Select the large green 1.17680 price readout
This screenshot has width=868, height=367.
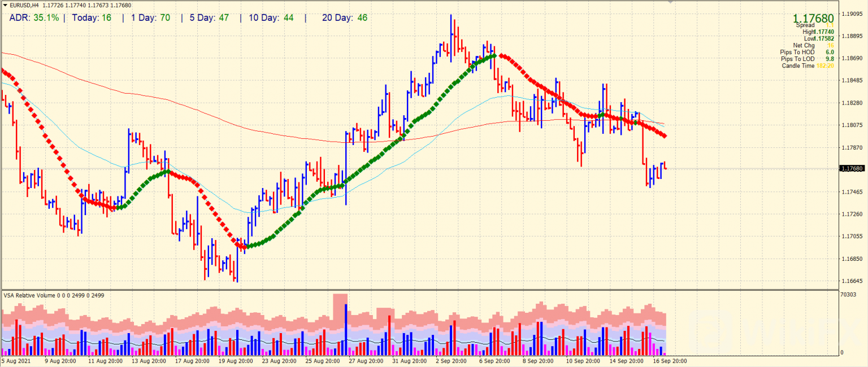point(813,19)
